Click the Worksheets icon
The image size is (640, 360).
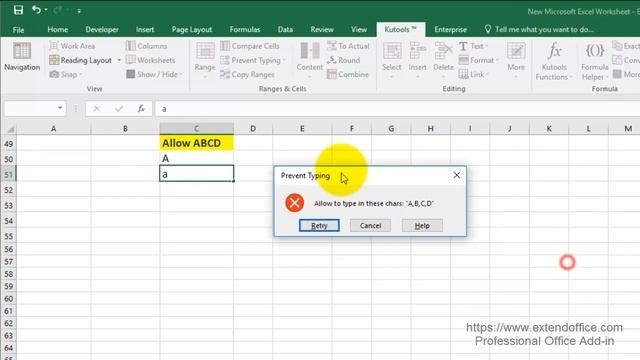pos(130,60)
